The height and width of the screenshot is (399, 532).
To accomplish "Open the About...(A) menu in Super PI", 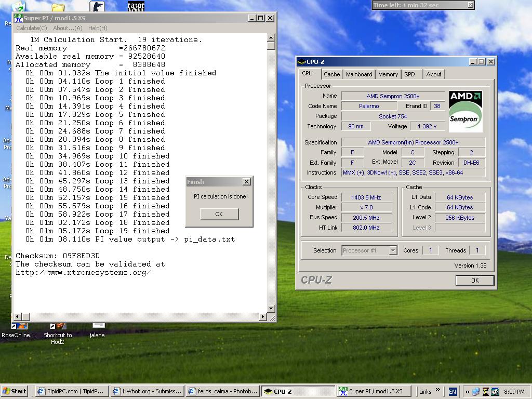I will coord(68,28).
